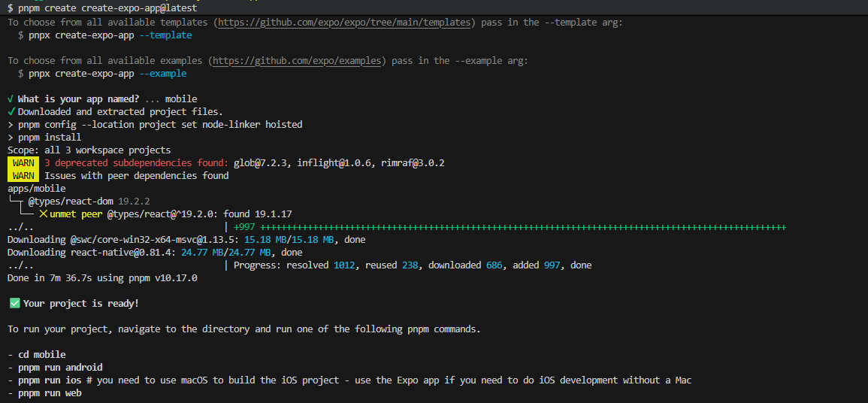This screenshot has width=868, height=403.
Task: Click the WARN badge beside peer dependencies issues
Action: point(23,175)
